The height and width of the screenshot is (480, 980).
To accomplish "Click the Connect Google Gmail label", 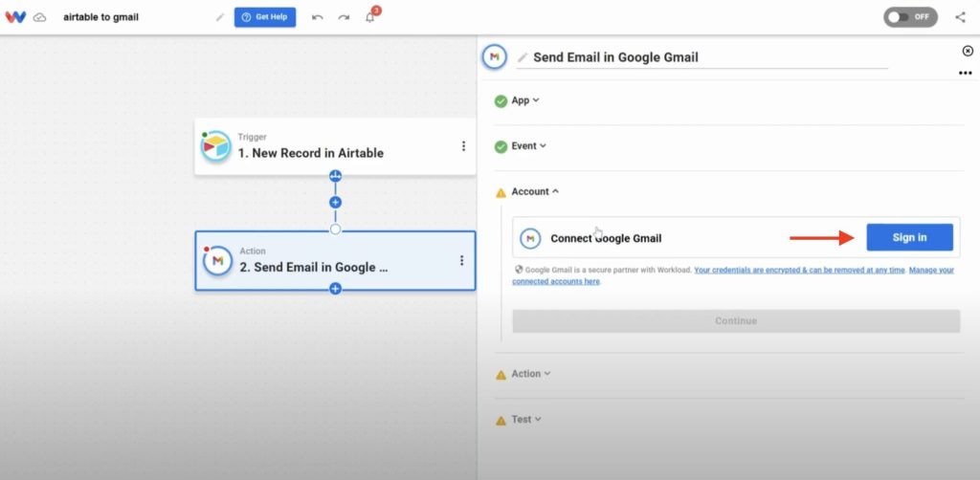I will 606,238.
